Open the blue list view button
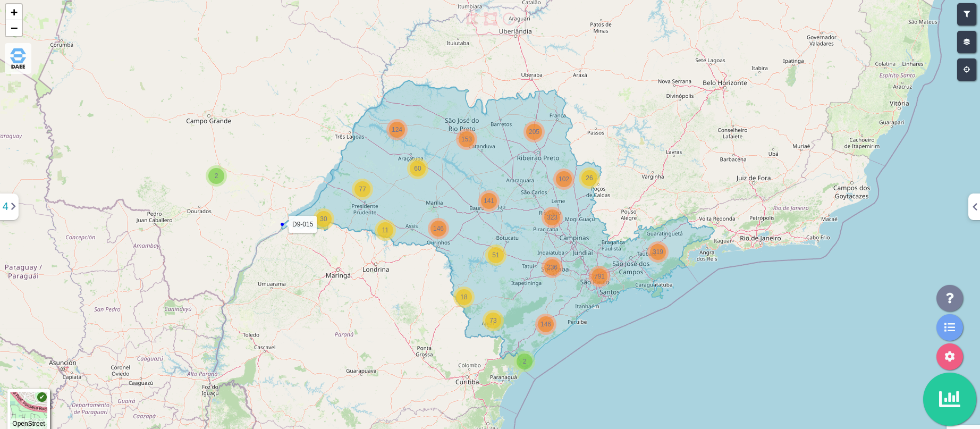980x429 pixels. tap(949, 327)
